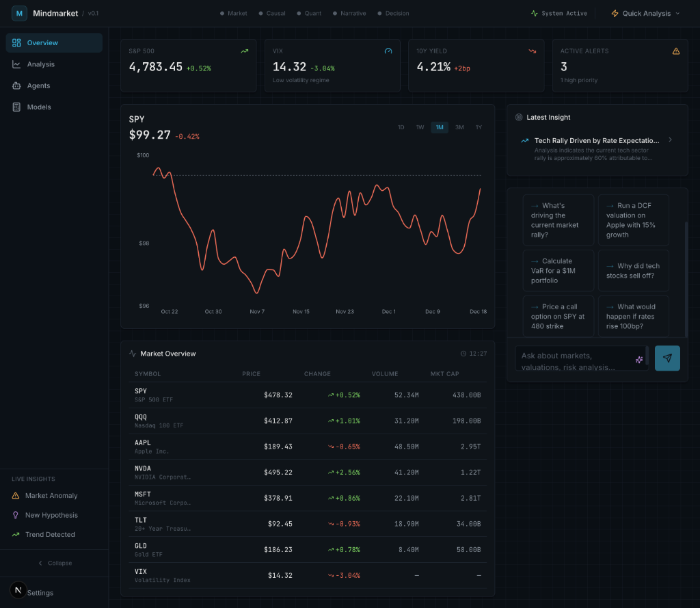Click the clock icon beside 12:27
Image resolution: width=700 pixels, height=608 pixels.
pyautogui.click(x=463, y=354)
